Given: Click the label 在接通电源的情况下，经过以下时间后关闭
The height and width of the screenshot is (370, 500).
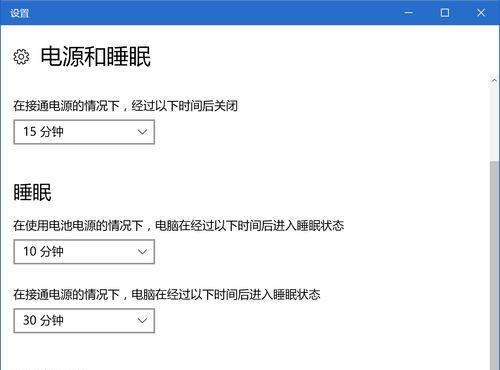Looking at the screenshot, I should click(x=125, y=106).
